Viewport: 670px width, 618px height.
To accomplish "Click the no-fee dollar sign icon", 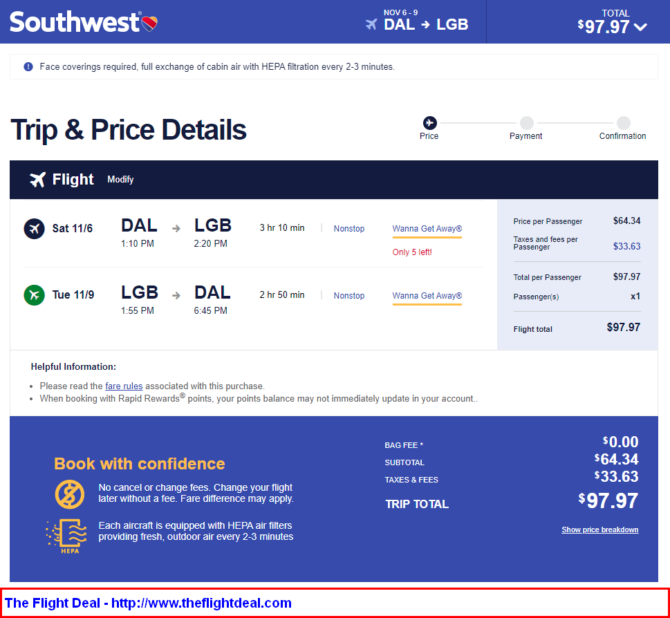I will pos(70,494).
